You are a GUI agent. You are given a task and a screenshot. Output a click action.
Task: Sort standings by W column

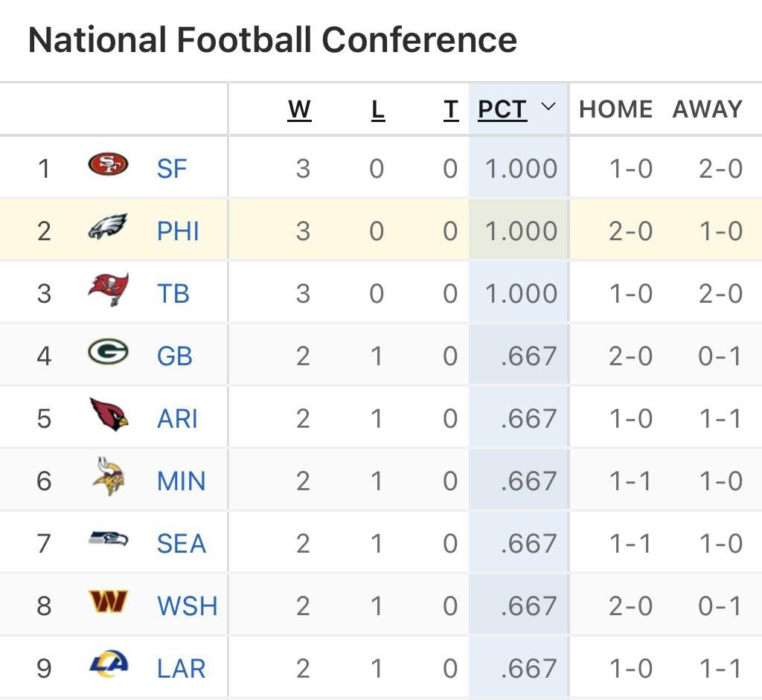click(x=299, y=109)
